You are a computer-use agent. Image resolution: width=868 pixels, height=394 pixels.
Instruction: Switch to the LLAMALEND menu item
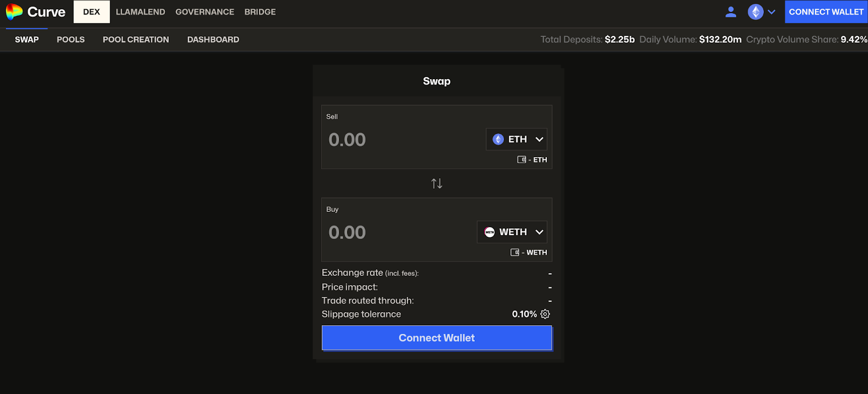[x=141, y=12]
